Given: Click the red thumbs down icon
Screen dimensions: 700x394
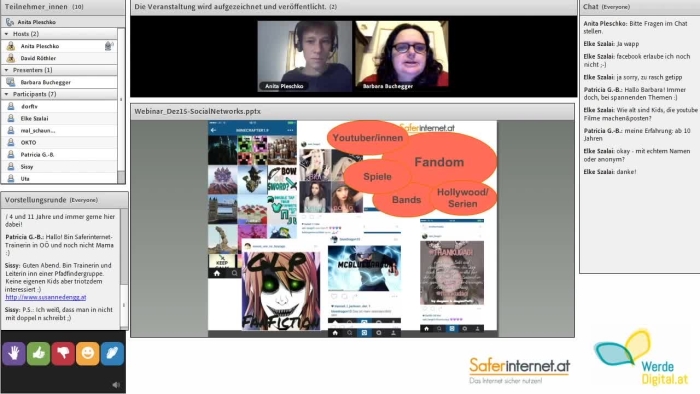Looking at the screenshot, I should coord(63,353).
